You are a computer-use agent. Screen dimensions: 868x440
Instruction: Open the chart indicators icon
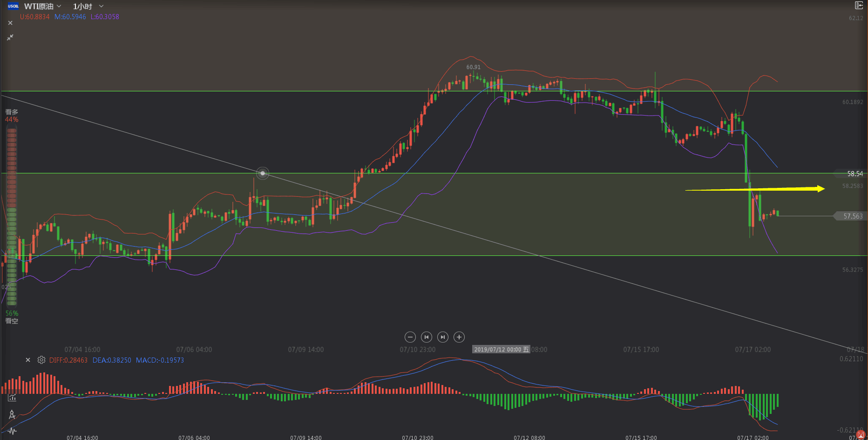[x=12, y=398]
